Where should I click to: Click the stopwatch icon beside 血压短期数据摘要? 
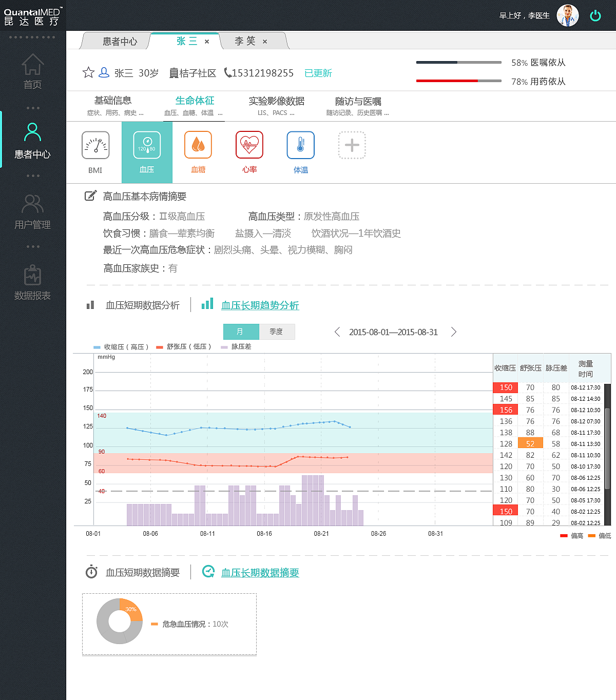pos(91,572)
